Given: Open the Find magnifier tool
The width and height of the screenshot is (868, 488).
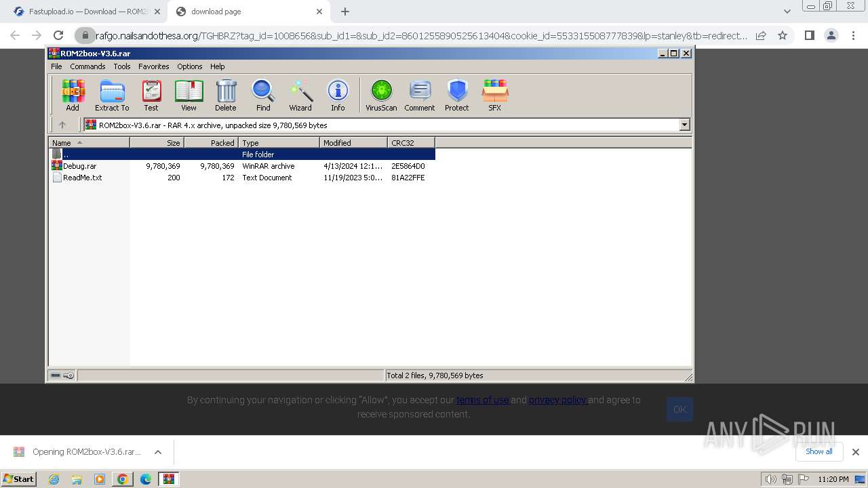Looking at the screenshot, I should tap(263, 95).
